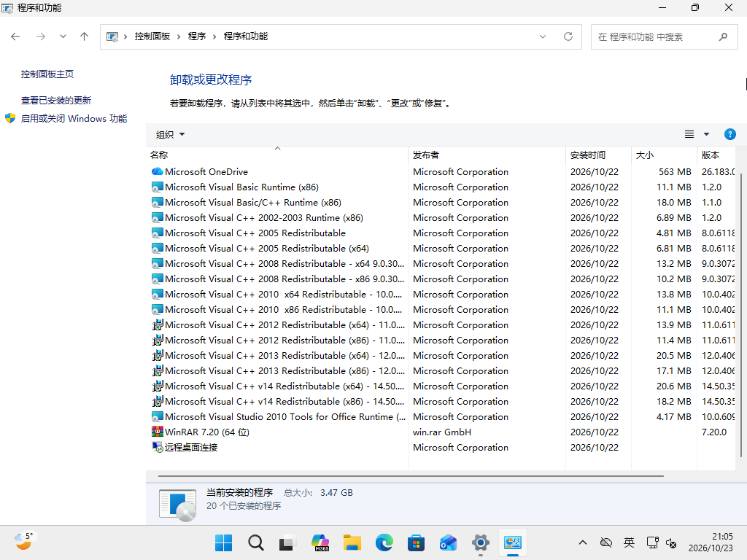The width and height of the screenshot is (747, 560).
Task: Toggle input language 英 indicator
Action: coord(629,542)
